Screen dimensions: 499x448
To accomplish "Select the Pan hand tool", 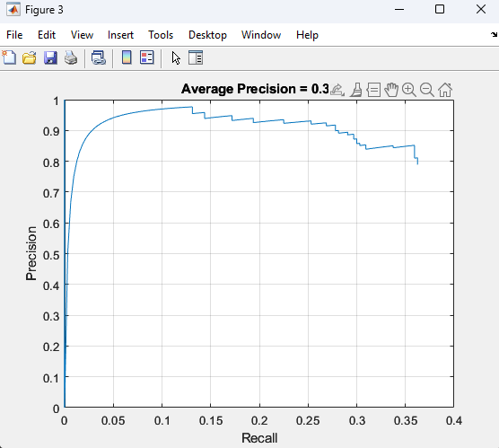I will click(x=391, y=90).
